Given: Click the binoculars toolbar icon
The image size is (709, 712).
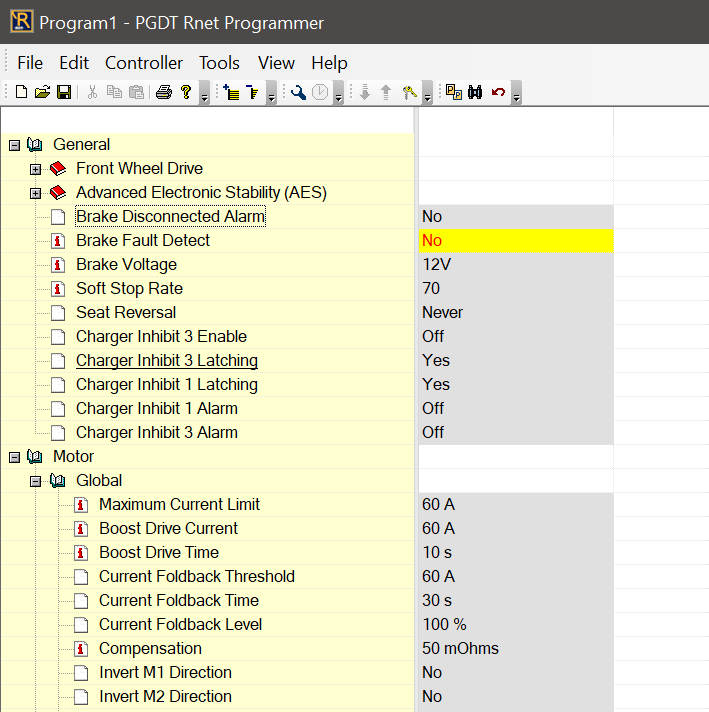Looking at the screenshot, I should [x=475, y=93].
